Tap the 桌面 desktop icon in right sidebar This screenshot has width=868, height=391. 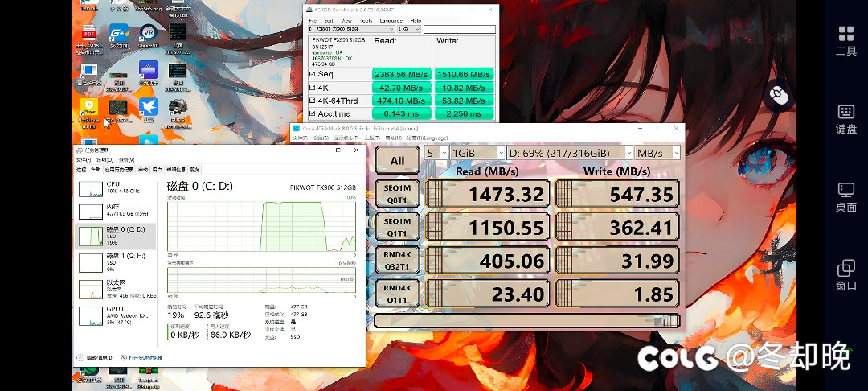845,197
